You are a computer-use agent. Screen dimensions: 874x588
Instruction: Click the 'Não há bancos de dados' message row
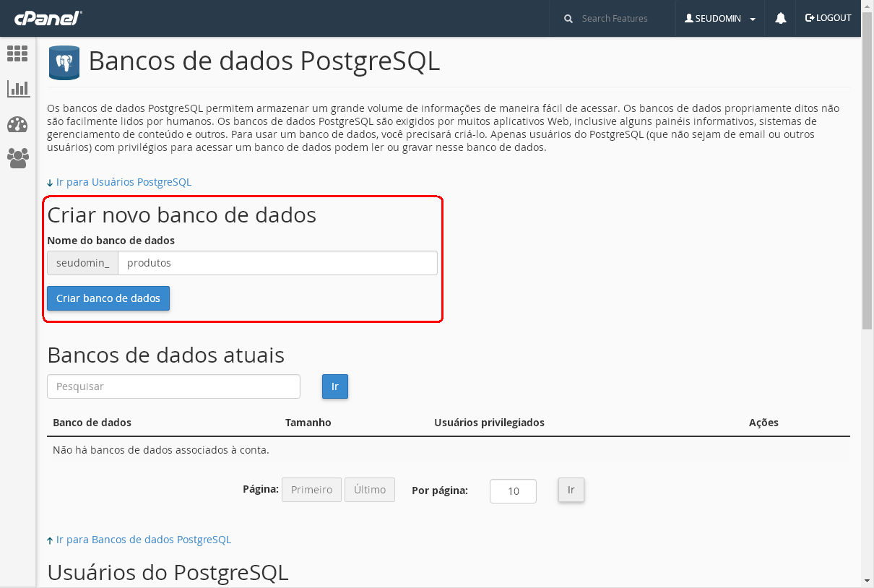[449, 450]
